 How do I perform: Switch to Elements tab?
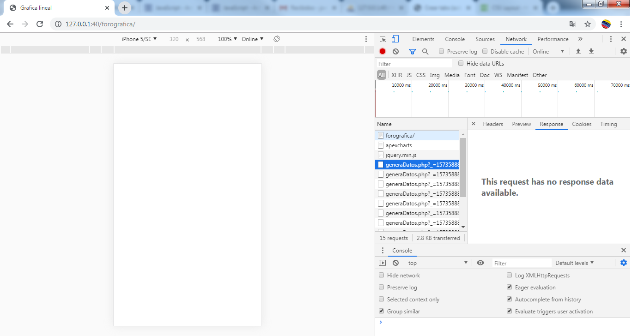(x=423, y=39)
